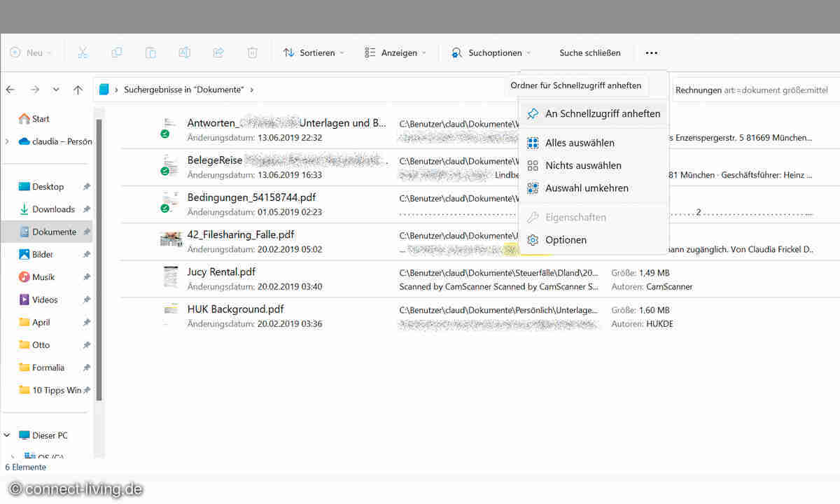Click the Delete trash can icon
Image resolution: width=840 pixels, height=504 pixels.
253,52
